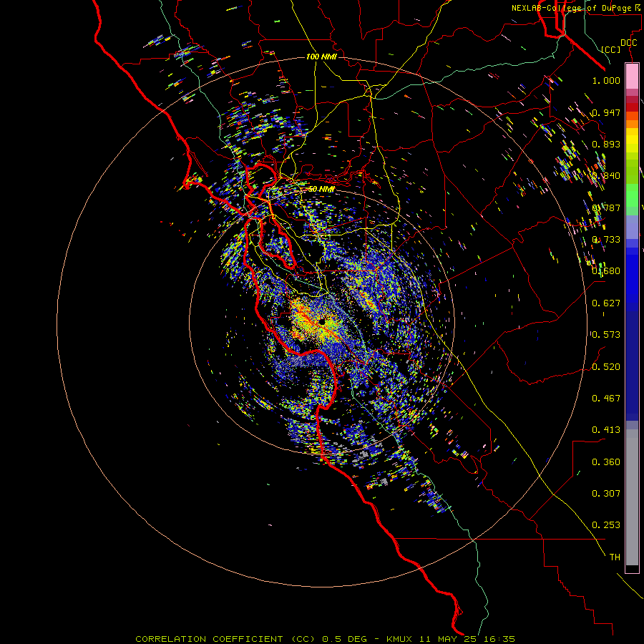
Task: Click the black radar site dot at center
Action: coord(321,321)
